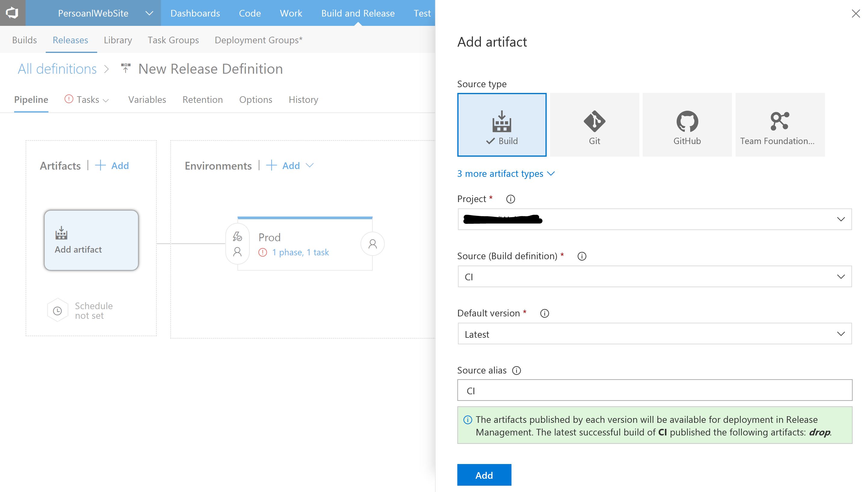Expand the 3 more artifact types
This screenshot has width=868, height=492.
click(505, 173)
